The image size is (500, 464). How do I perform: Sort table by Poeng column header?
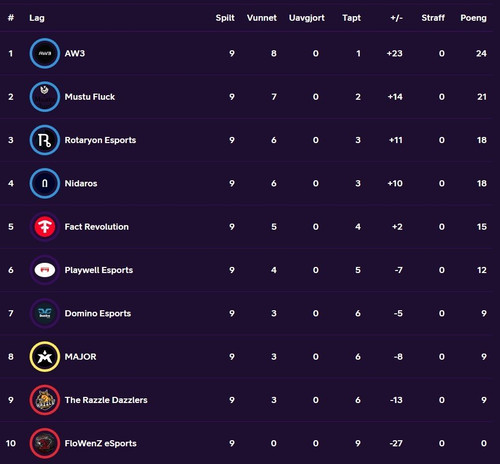(x=473, y=18)
